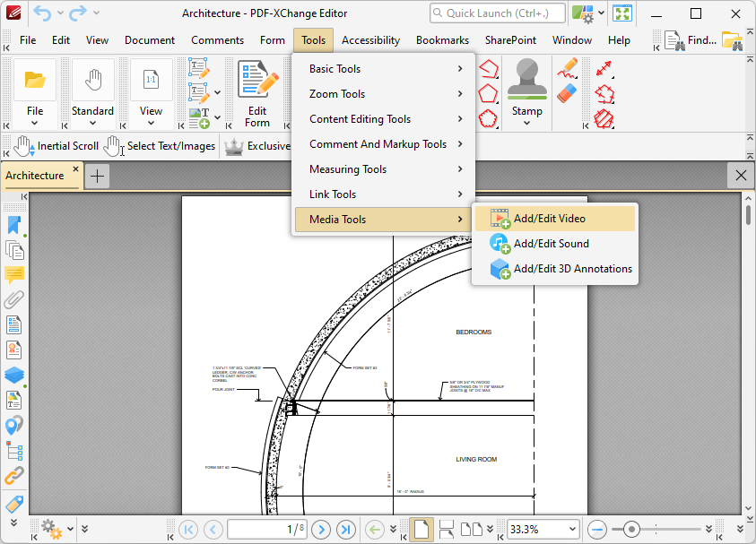Choose Add/Edit Video from the submenu
The width and height of the screenshot is (756, 544).
point(550,218)
